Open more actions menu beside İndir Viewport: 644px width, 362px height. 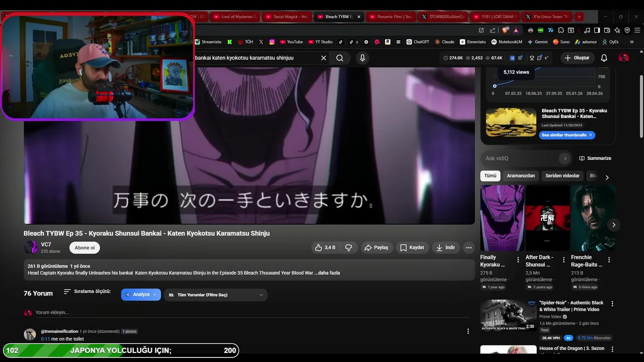click(469, 247)
